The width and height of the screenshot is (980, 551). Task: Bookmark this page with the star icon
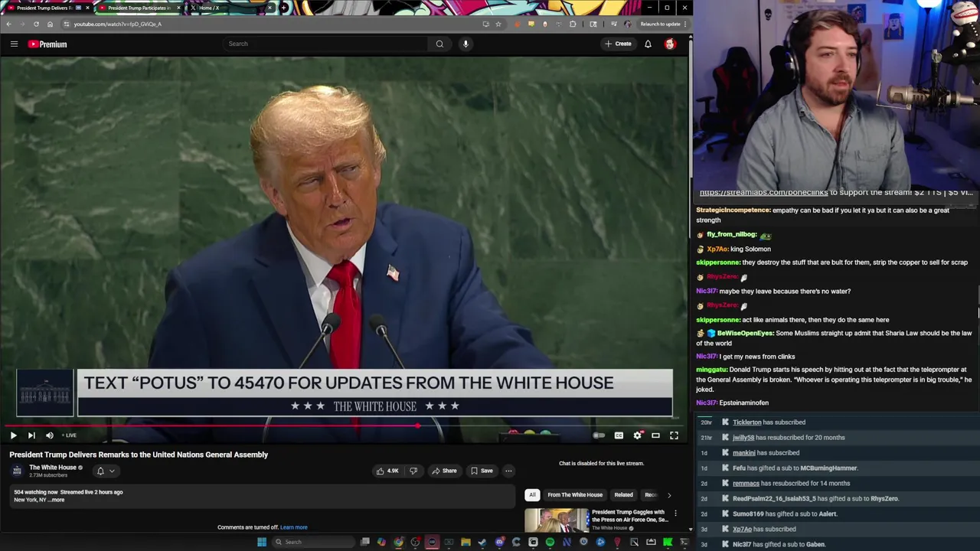click(x=498, y=24)
